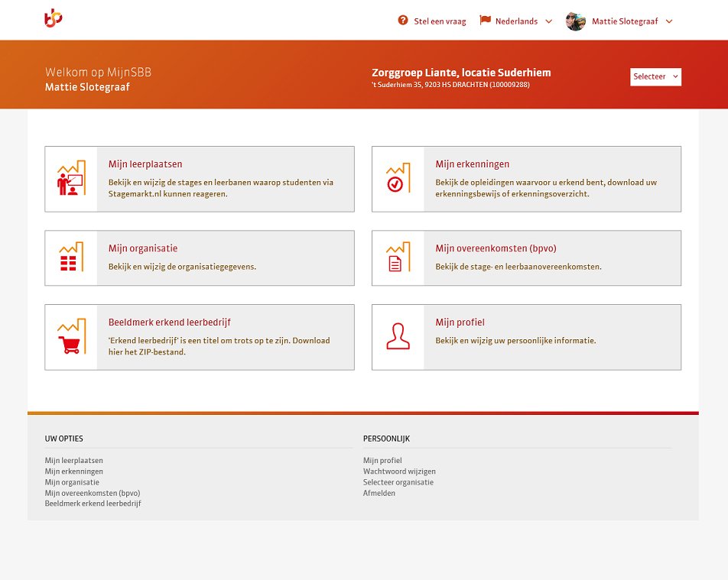Click footer link Selecteer organisatie
The image size is (728, 580).
point(398,482)
